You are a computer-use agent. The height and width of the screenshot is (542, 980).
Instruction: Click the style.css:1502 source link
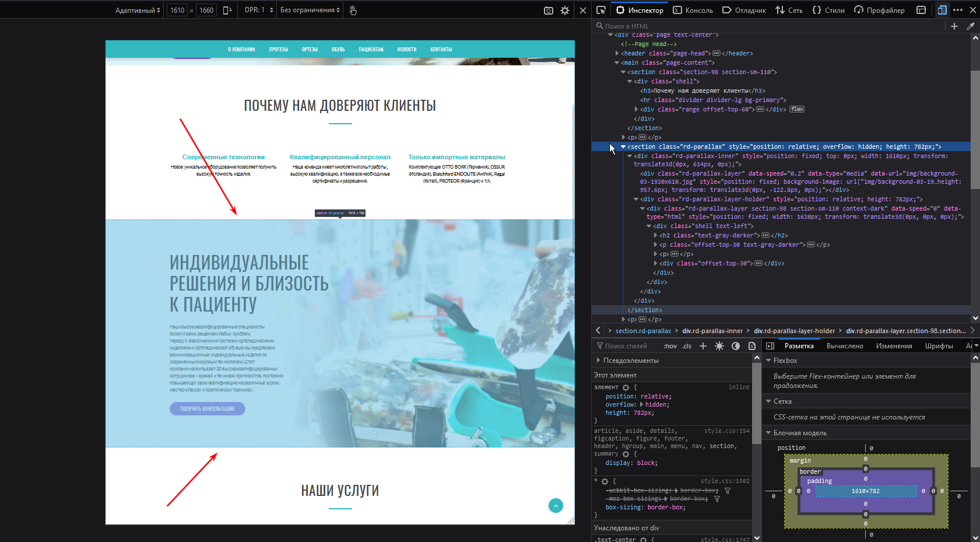[725, 481]
